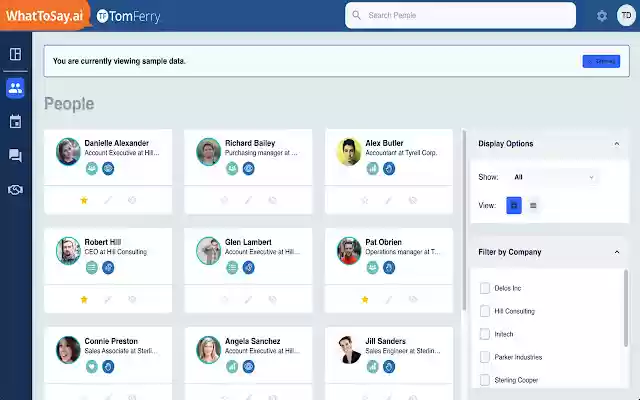
Task: Click the TomFerry logo
Action: 128,16
